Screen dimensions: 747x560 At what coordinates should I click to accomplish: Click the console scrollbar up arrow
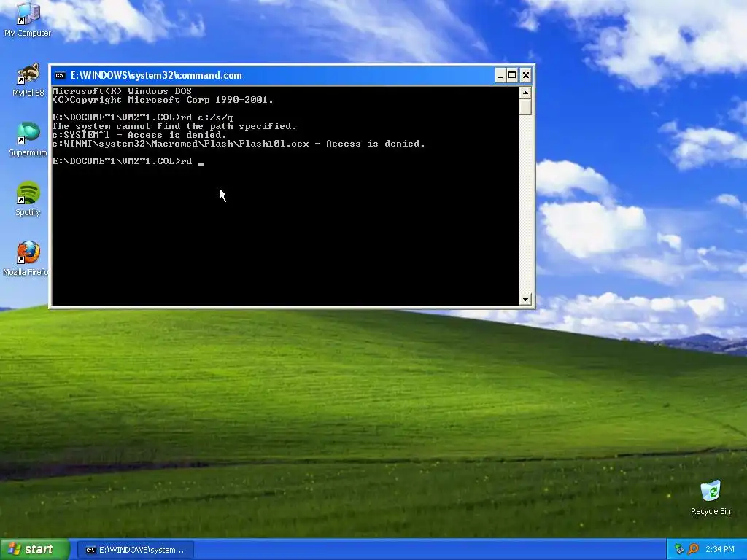(525, 93)
